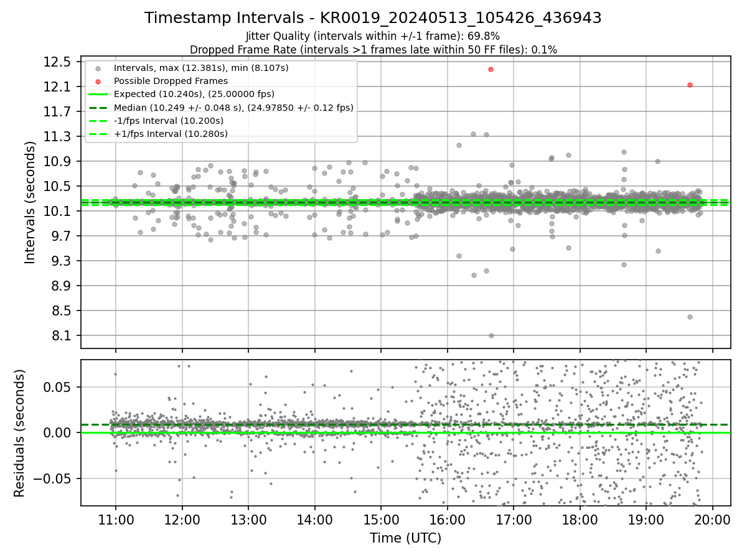747x560 pixels.
Task: Click the 'Dropped Frame Rate' 0.1% subtitle line
Action: click(x=373, y=49)
